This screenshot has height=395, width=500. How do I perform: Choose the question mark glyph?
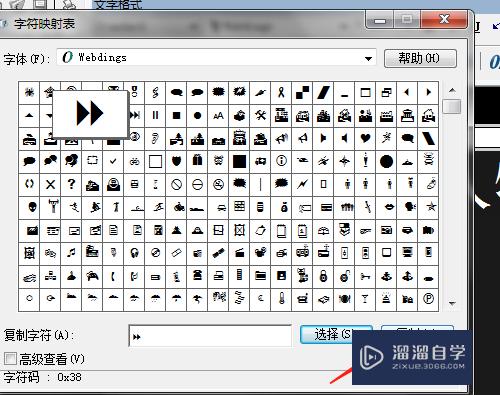(71, 184)
